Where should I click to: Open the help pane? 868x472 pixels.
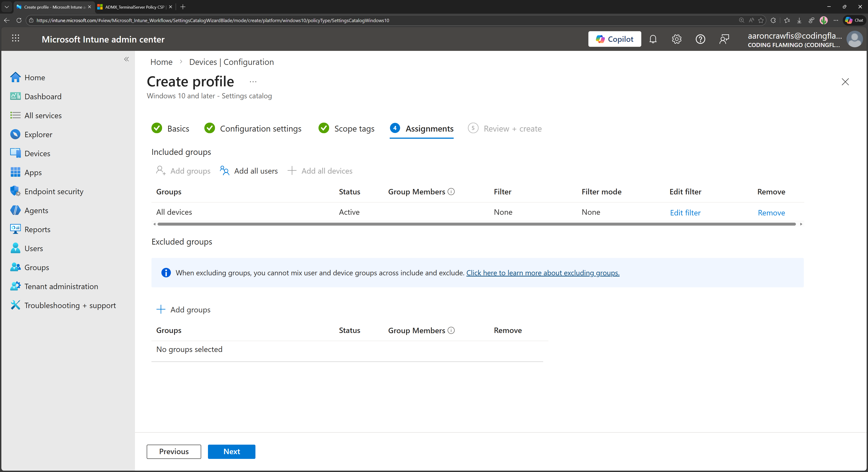[x=700, y=39]
